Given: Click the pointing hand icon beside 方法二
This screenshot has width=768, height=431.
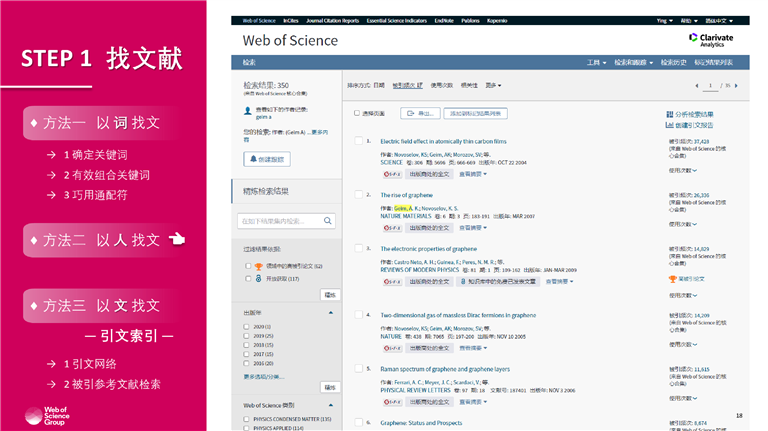Looking at the screenshot, I should click(x=177, y=239).
